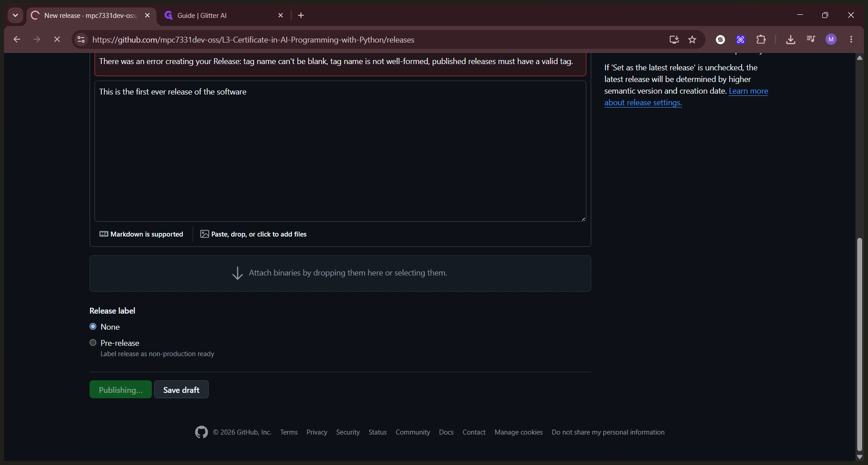Stop loading the page
Viewport: 868px width, 465px height.
[x=57, y=39]
